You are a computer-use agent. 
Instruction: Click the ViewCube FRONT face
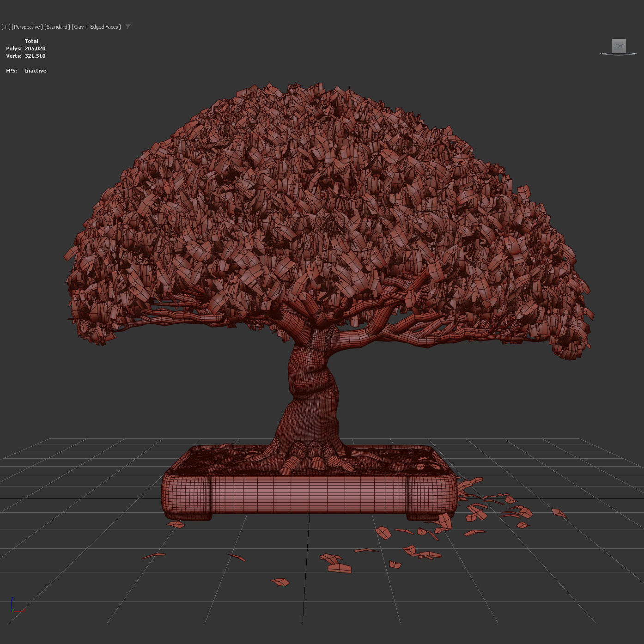coord(619,46)
